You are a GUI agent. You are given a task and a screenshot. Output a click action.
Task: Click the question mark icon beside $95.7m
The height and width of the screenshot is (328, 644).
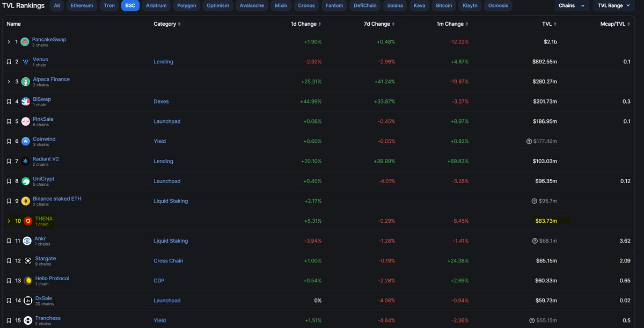pyautogui.click(x=534, y=201)
